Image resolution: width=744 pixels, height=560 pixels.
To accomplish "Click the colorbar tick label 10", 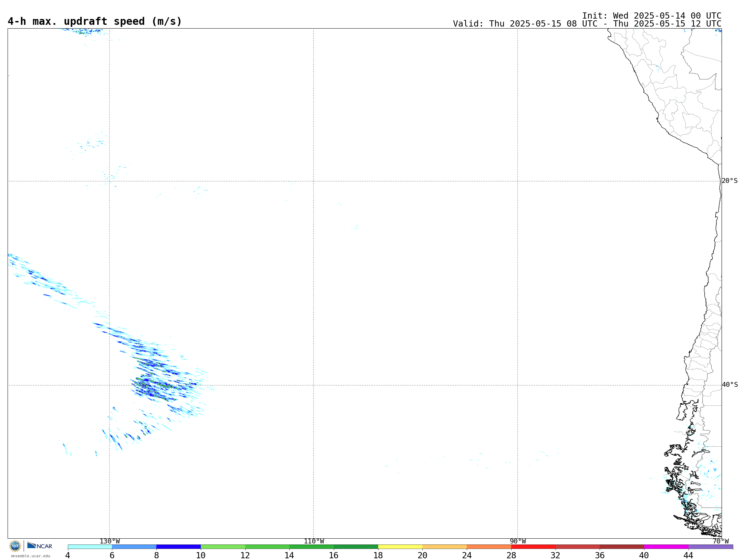I will 201,555.
